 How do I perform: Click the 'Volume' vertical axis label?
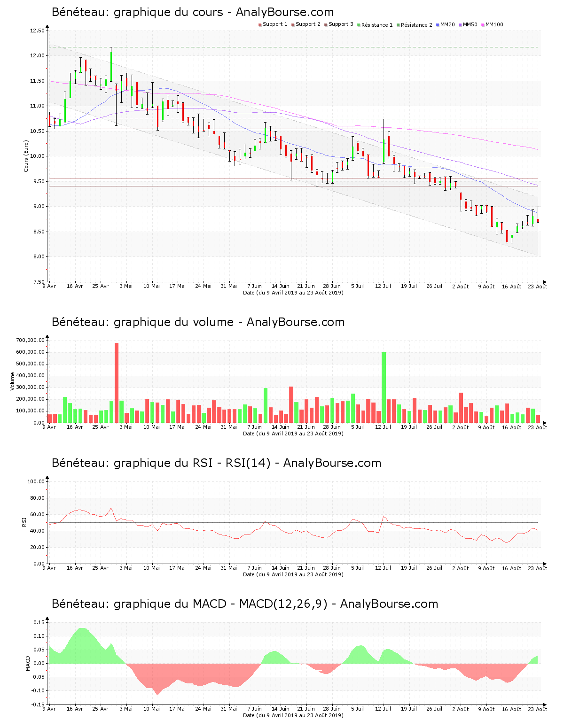tap(12, 381)
